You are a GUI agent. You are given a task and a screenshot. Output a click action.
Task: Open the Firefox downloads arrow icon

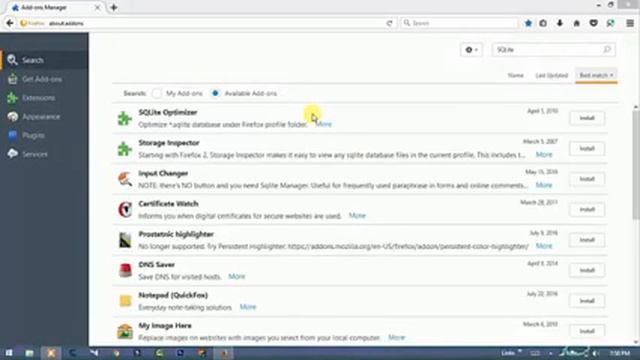(x=560, y=23)
